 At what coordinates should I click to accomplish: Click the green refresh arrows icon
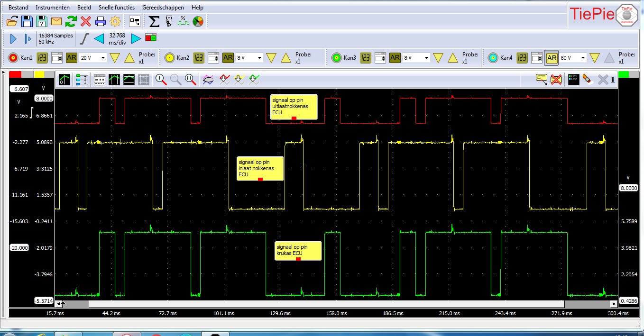coord(71,21)
